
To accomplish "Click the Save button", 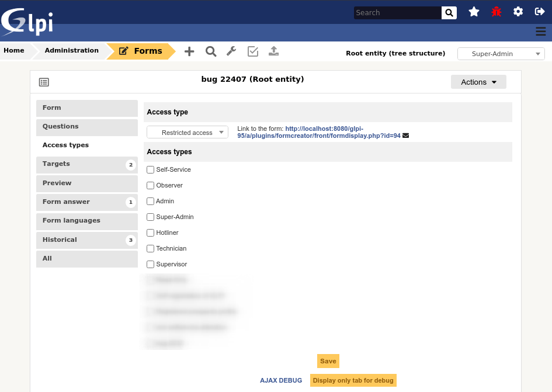I will tap(328, 361).
